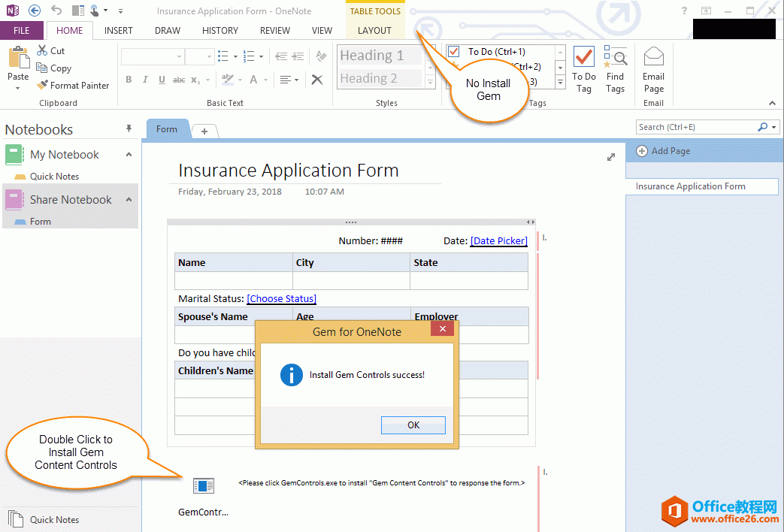
Task: Click the Back arrow in quick access toolbar
Action: (35, 11)
